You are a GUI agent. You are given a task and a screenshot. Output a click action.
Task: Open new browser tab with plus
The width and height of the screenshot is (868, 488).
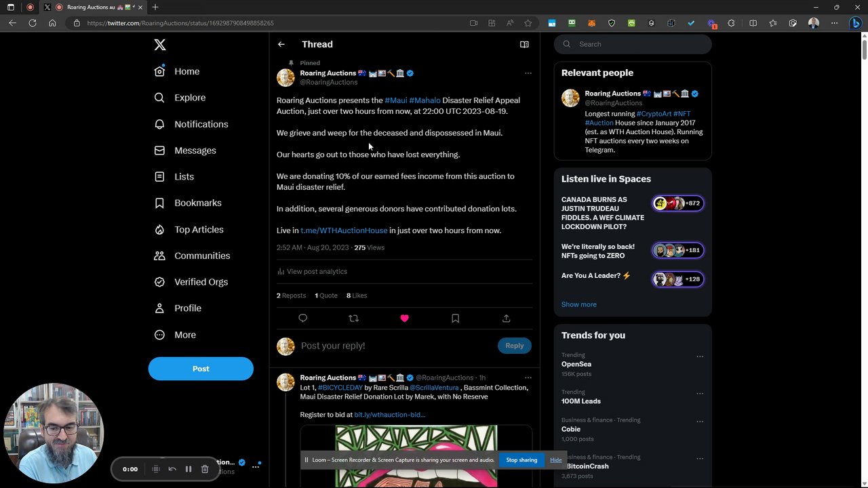pos(155,7)
